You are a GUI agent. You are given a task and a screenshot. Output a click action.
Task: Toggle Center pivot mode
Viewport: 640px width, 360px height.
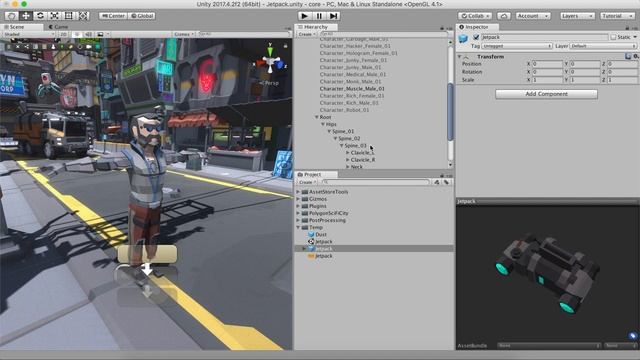(x=113, y=16)
